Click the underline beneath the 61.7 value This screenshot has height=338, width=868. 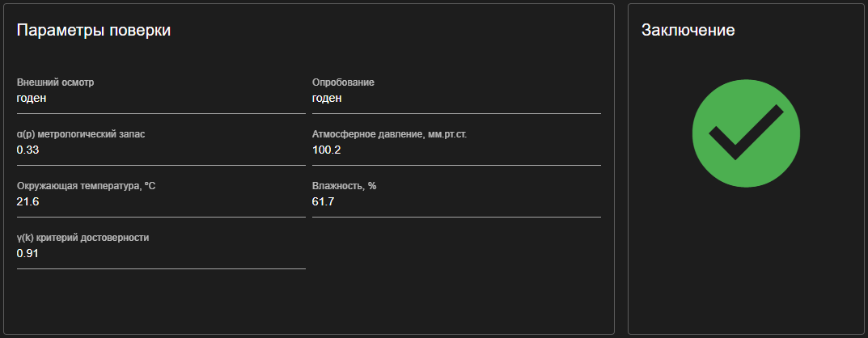(x=456, y=217)
